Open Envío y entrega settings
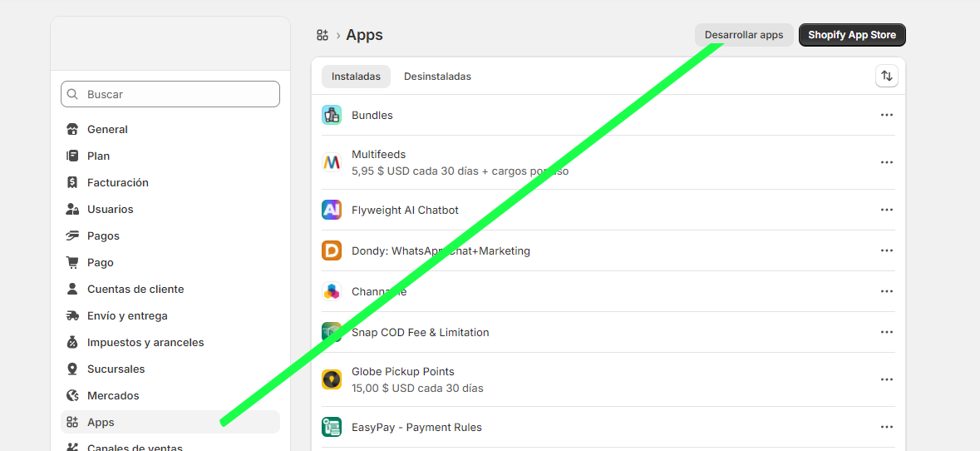Image resolution: width=980 pixels, height=451 pixels. [x=170, y=316]
